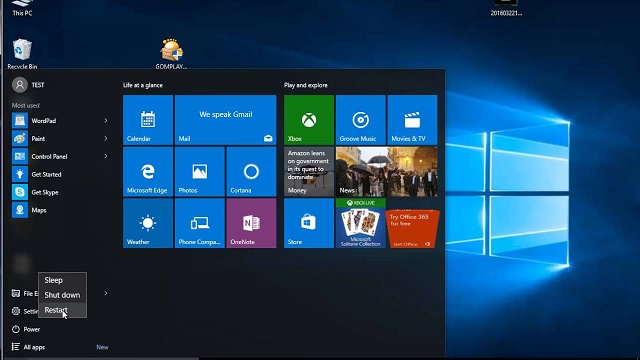Open the Phone Companion tile
The height and width of the screenshot is (360, 640).
tap(200, 223)
